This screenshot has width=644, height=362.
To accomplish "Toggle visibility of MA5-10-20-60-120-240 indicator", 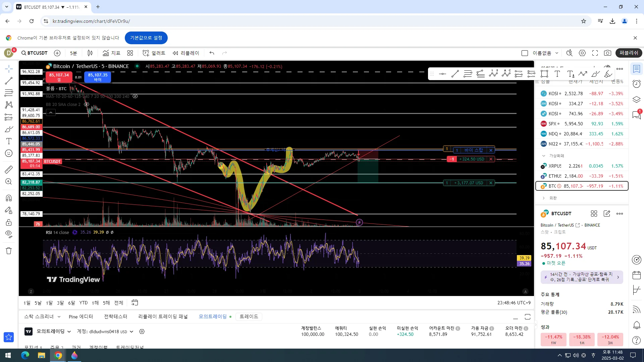I will (x=135, y=97).
